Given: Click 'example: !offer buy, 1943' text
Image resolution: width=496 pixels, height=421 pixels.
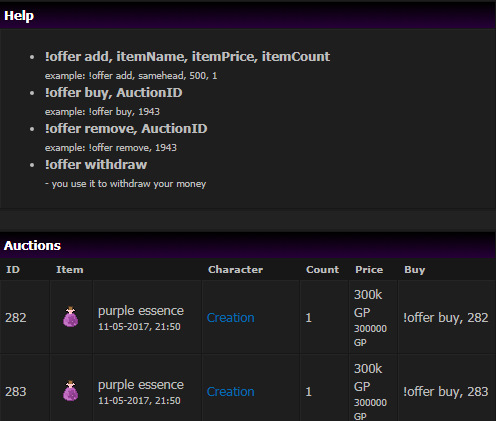Looking at the screenshot, I should [x=102, y=112].
